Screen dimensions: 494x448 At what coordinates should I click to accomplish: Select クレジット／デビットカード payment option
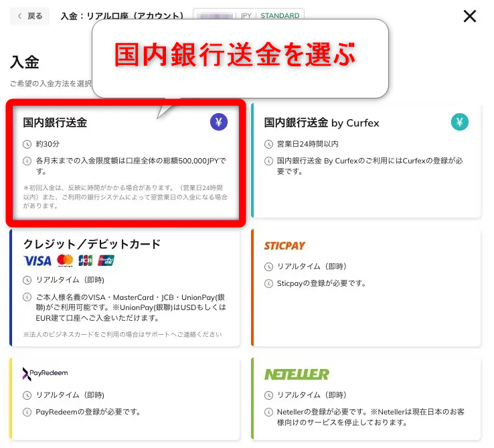tap(92, 244)
